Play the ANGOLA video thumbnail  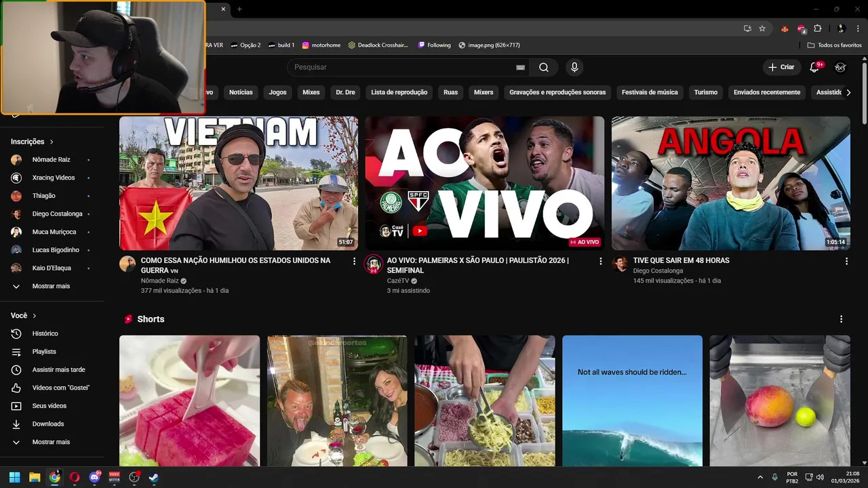click(731, 183)
